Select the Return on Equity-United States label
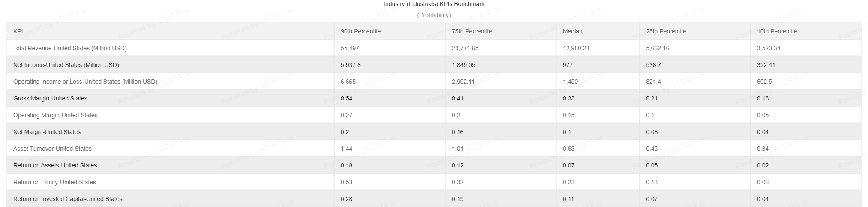The image size is (868, 207). [x=54, y=182]
